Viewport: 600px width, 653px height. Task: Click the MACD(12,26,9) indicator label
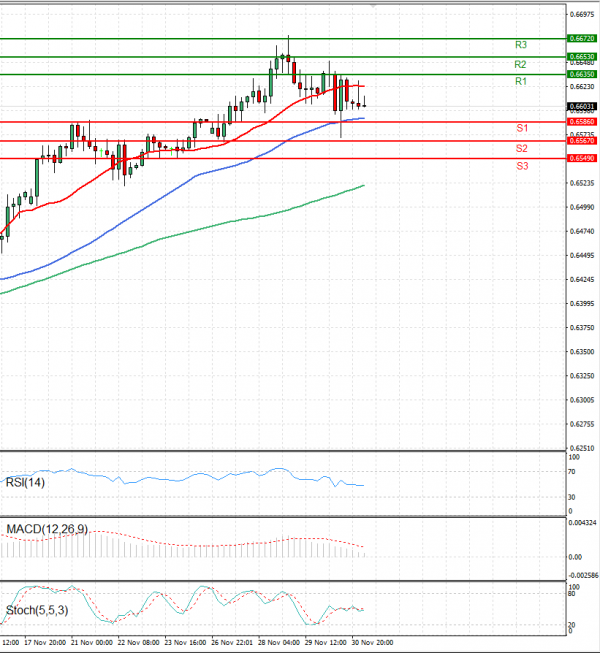(x=47, y=529)
